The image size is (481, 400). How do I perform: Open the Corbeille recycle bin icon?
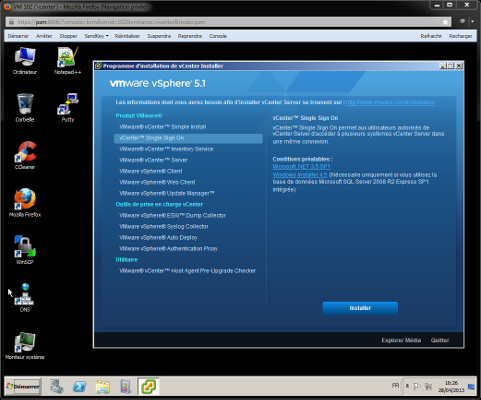(25, 108)
